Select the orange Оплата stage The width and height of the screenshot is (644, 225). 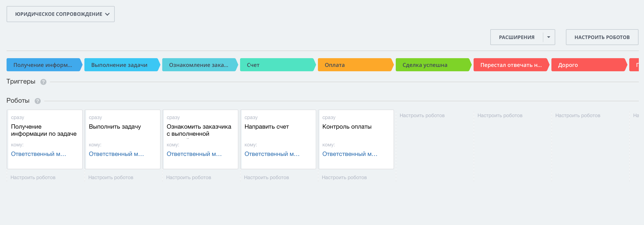point(354,65)
